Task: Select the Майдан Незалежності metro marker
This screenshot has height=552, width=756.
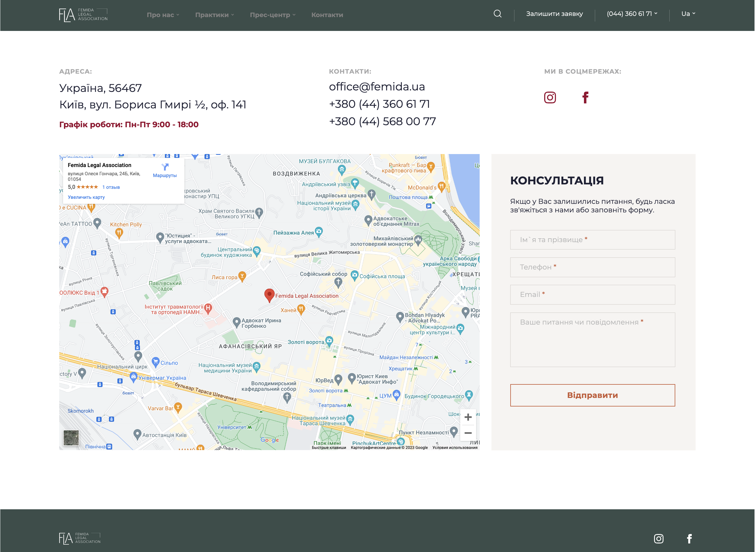Action: tap(437, 358)
